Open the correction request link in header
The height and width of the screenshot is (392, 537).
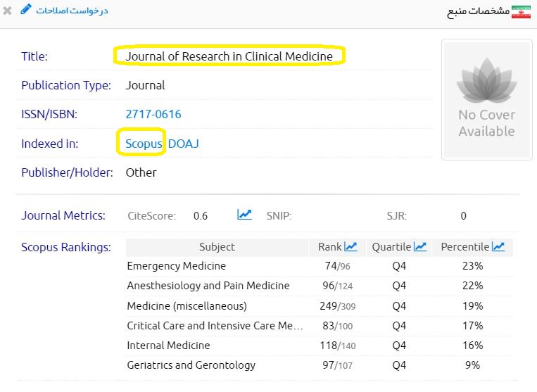pos(73,11)
